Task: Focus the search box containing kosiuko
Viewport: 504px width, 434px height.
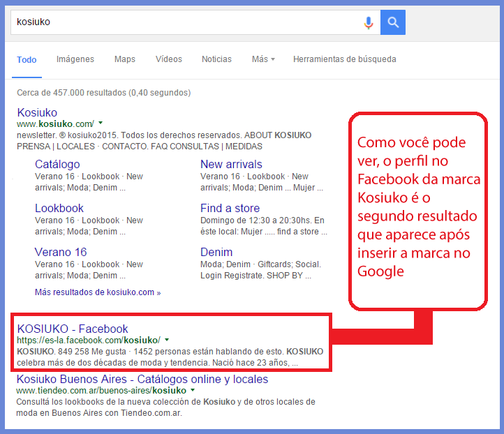Action: click(195, 22)
